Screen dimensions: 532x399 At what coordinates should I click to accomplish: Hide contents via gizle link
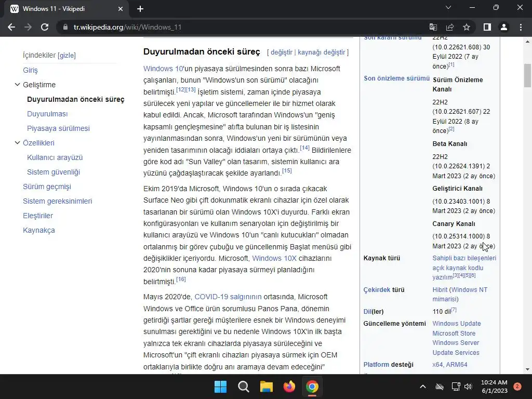[66, 55]
